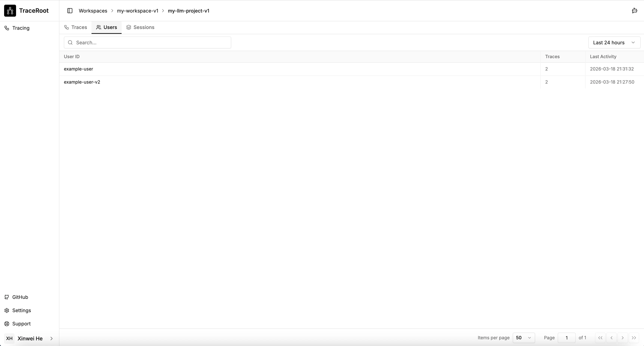The image size is (644, 346).
Task: Select my-workspace-v1 in the breadcrumb
Action: click(137, 10)
